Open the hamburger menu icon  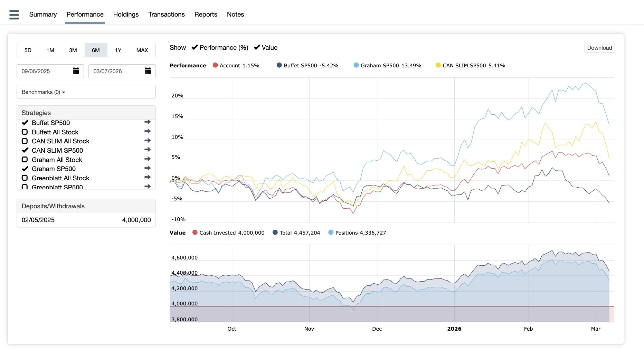[14, 15]
